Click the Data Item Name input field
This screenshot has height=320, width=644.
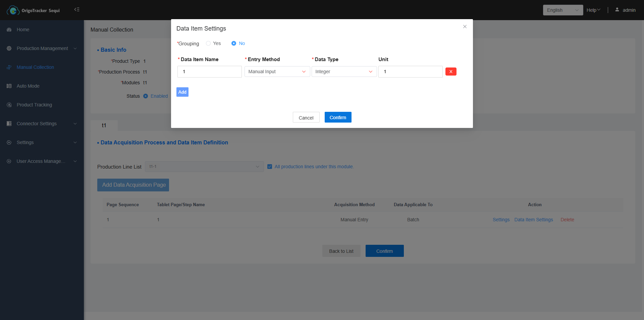(209, 72)
